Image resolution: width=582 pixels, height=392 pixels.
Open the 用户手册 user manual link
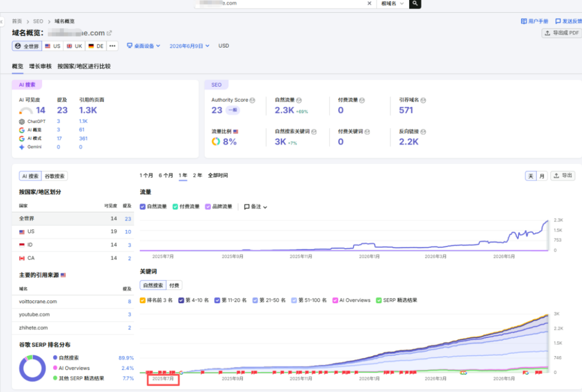pos(534,21)
